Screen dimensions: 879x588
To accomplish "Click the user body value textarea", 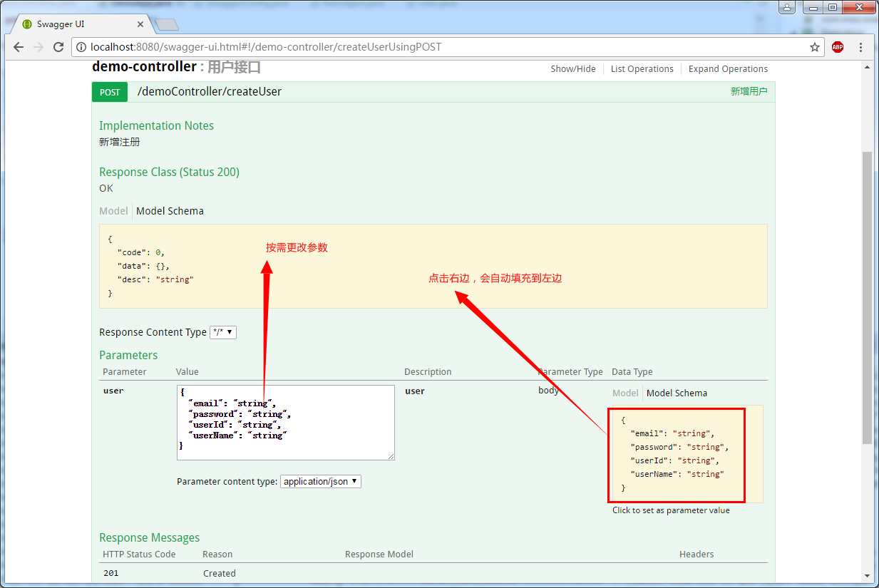I will click(x=286, y=423).
